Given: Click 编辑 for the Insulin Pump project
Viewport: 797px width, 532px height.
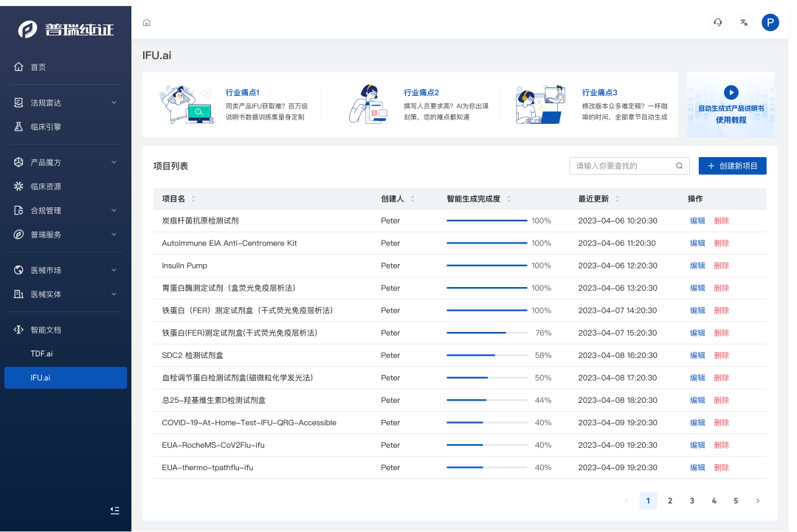Looking at the screenshot, I should [x=697, y=266].
